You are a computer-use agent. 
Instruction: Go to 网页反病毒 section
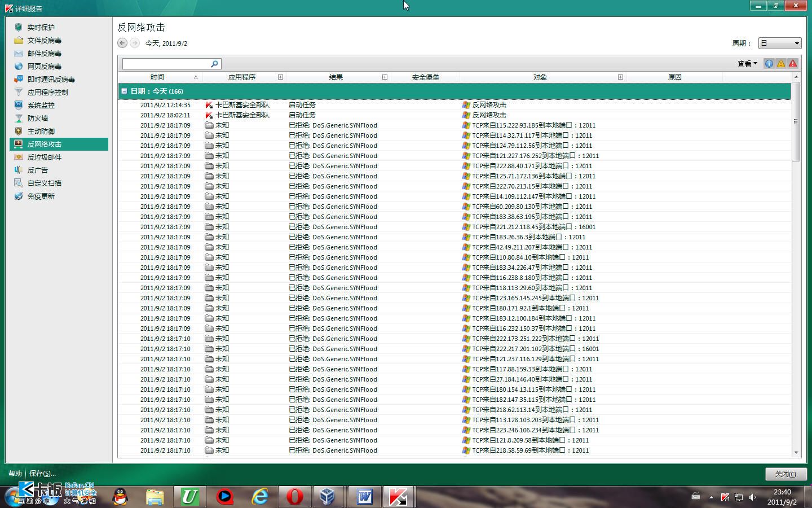pos(44,66)
